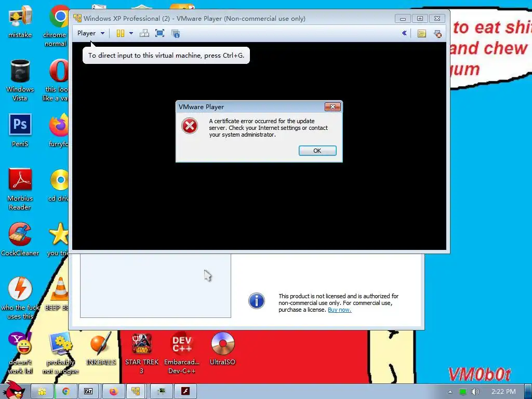Click the yellow pause virtual machine icon
This screenshot has width=532, height=399.
point(121,33)
